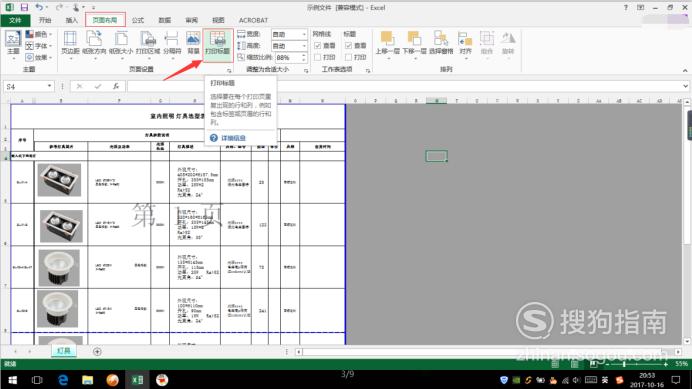This screenshot has height=389, width=692.
Task: Click the Scale percentage field showing 88%
Action: coord(287,57)
